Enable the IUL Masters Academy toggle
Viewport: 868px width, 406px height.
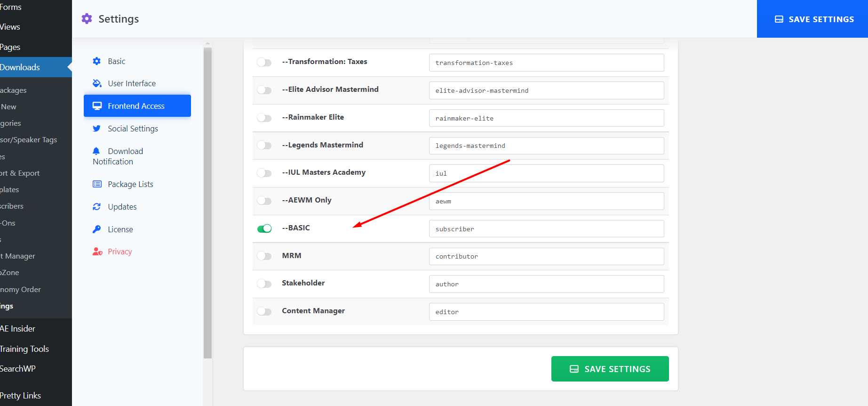264,173
